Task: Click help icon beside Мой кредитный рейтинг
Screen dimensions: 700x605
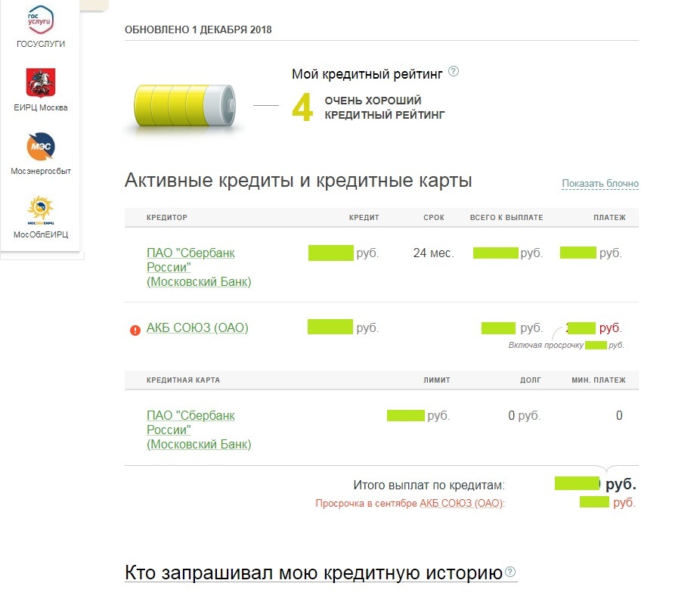Action: tap(454, 72)
